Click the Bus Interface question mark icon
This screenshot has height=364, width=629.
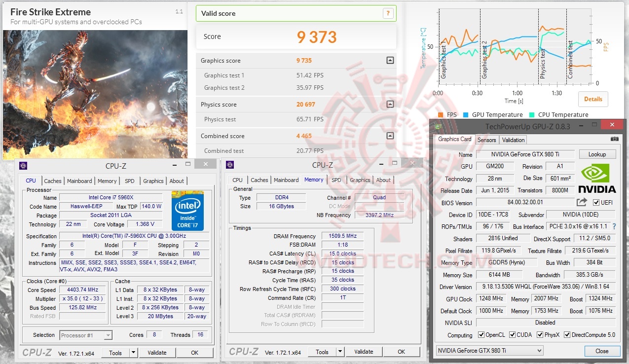point(614,227)
